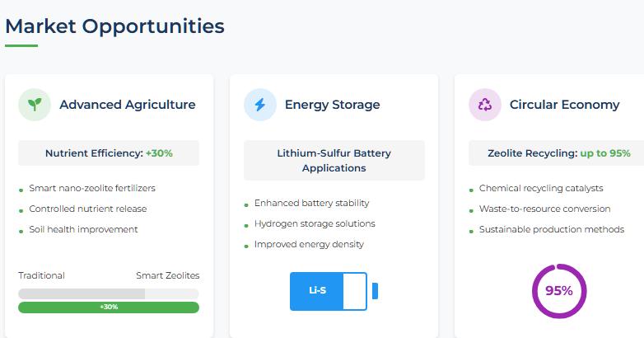Click the Nutrient Efficiency +30% badge
The image size is (644, 338).
tap(109, 153)
